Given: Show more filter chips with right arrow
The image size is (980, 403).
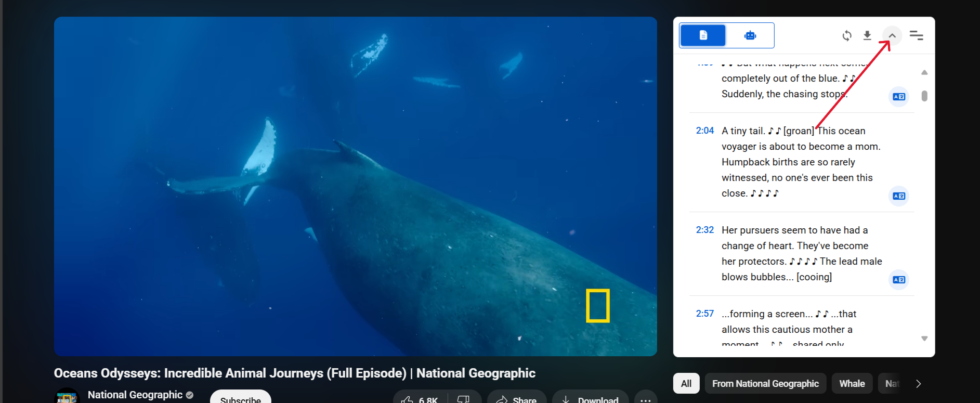Looking at the screenshot, I should click(x=918, y=384).
